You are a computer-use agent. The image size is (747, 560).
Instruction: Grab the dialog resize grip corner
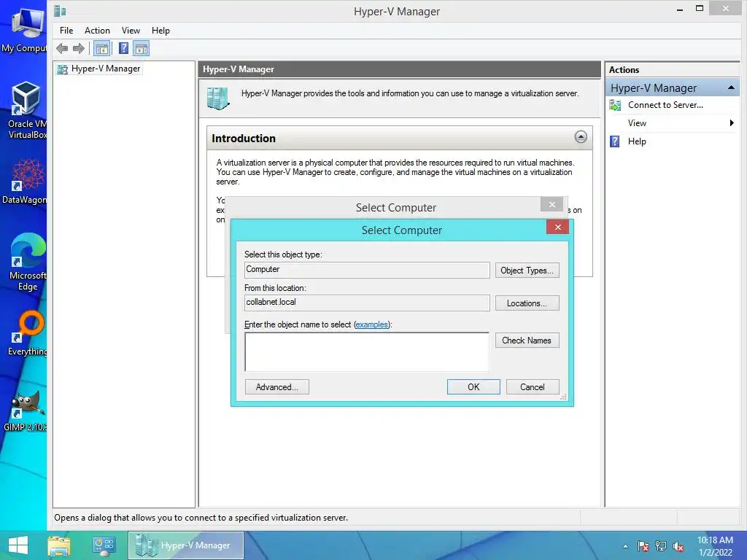564,397
